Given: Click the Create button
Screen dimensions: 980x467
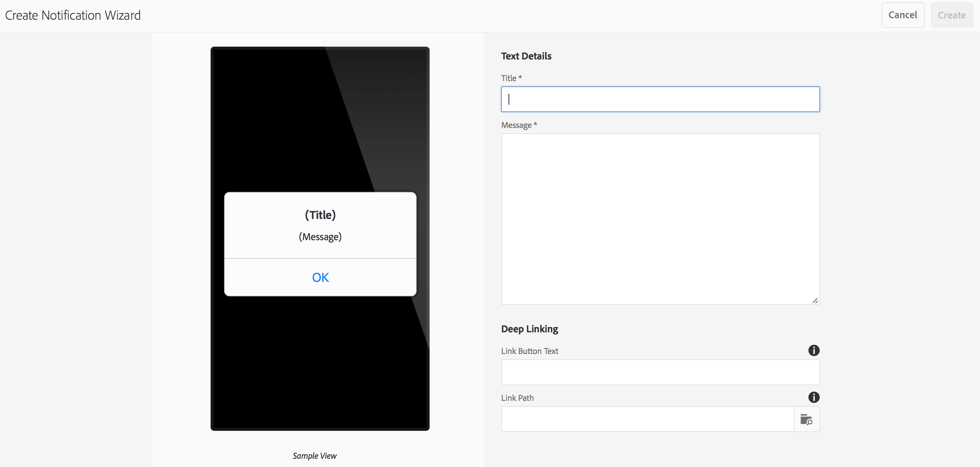Looking at the screenshot, I should click(x=952, y=15).
